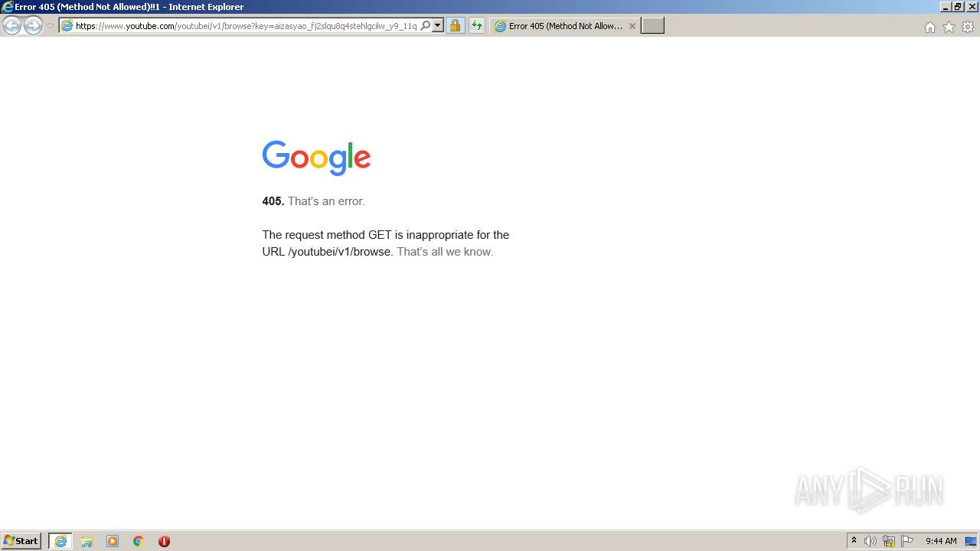Open the 9:44 AM clock

tap(941, 541)
